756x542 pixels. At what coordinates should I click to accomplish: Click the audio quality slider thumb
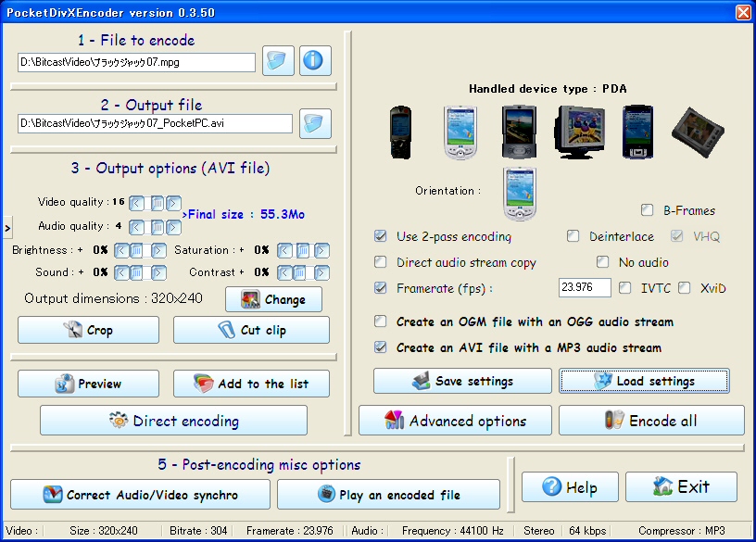pyautogui.click(x=157, y=227)
